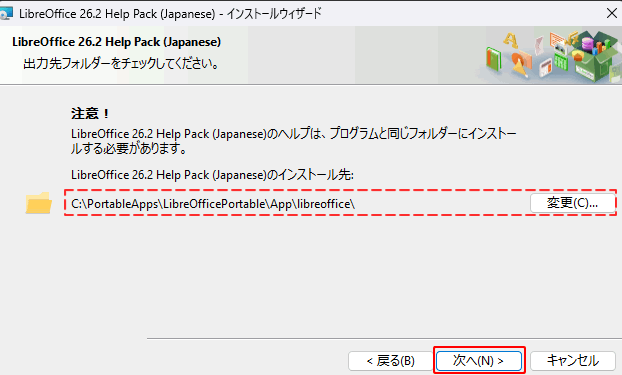Click the purple database cylinder in banner
The height and width of the screenshot is (375, 622).
[x=587, y=44]
